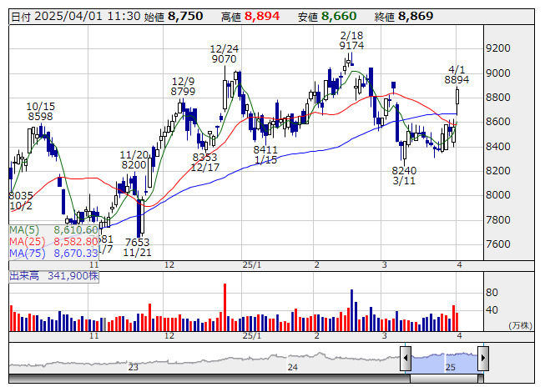Image resolution: width=545 pixels, height=392 pixels.
Task: Click the 12/9 8799 label
Action: coord(183,87)
